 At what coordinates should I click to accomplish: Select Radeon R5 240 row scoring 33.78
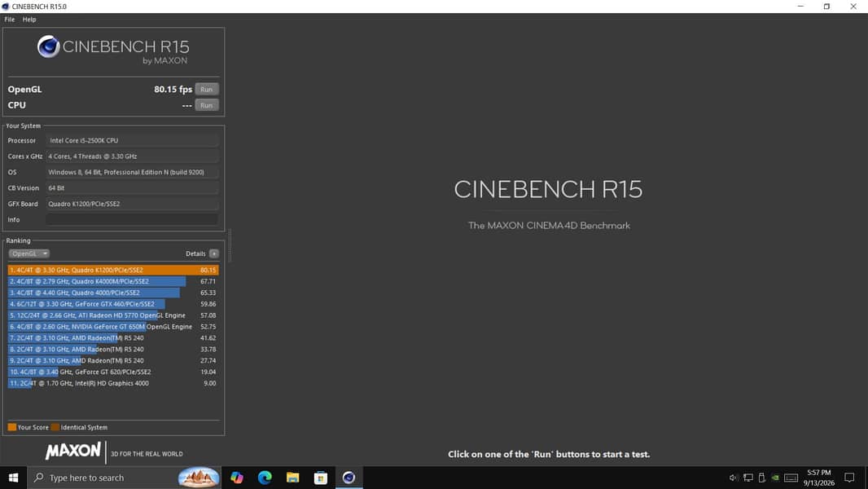pyautogui.click(x=113, y=350)
